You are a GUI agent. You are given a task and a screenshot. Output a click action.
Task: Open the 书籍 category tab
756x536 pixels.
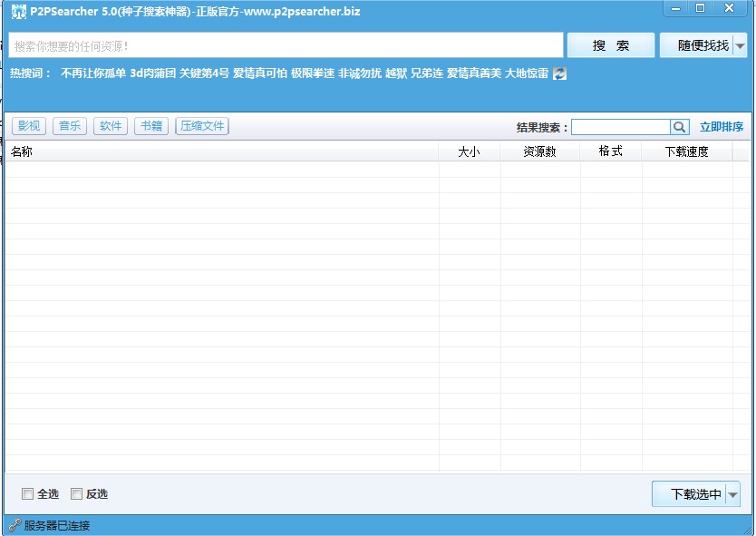coord(150,125)
